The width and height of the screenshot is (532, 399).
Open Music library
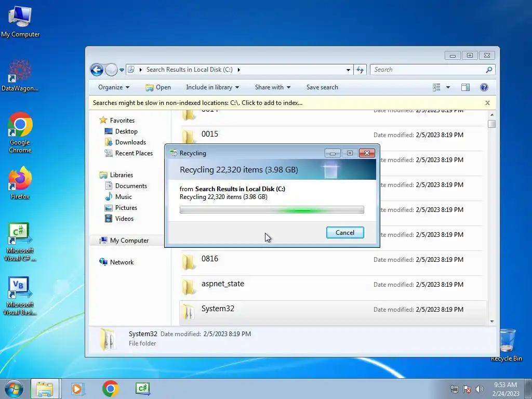(118, 197)
